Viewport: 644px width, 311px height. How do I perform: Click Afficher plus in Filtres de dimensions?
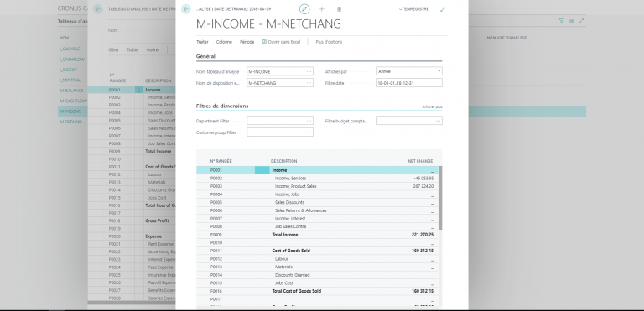pyautogui.click(x=432, y=106)
